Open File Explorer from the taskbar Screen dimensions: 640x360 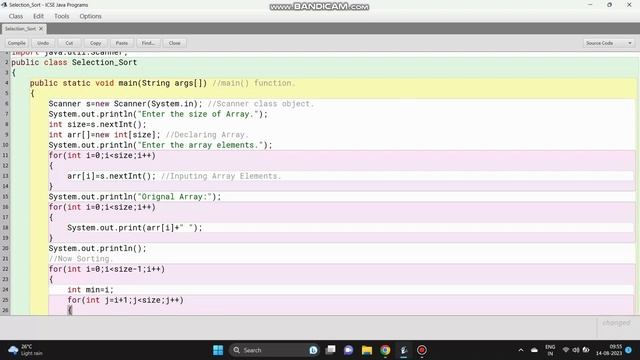tap(367, 350)
